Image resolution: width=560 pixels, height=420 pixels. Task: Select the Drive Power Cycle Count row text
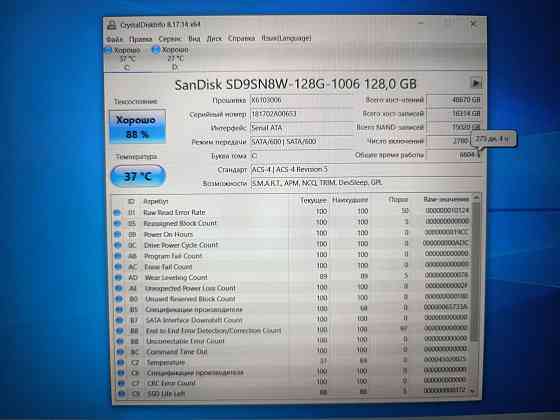(181, 245)
